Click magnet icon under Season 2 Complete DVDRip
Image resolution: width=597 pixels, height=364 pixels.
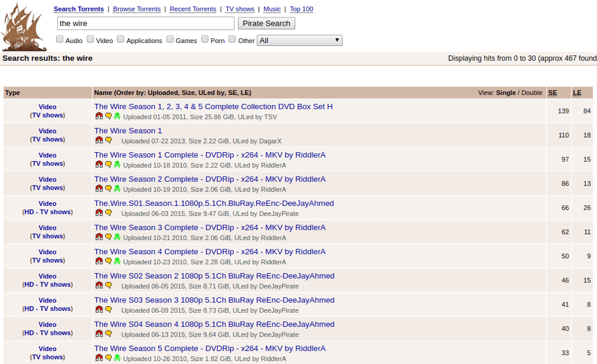coord(99,189)
